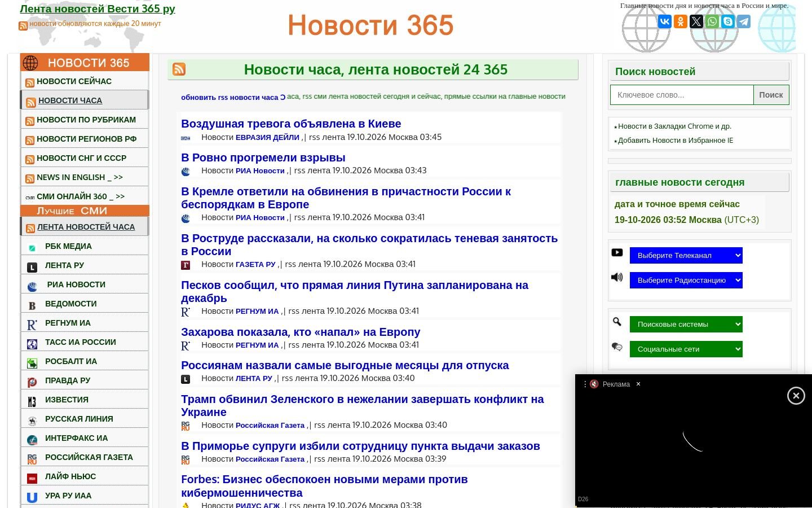Viewport: 812px width, 508px height.
Task: Open the Выберите Телеканал dropdown
Action: 686,255
